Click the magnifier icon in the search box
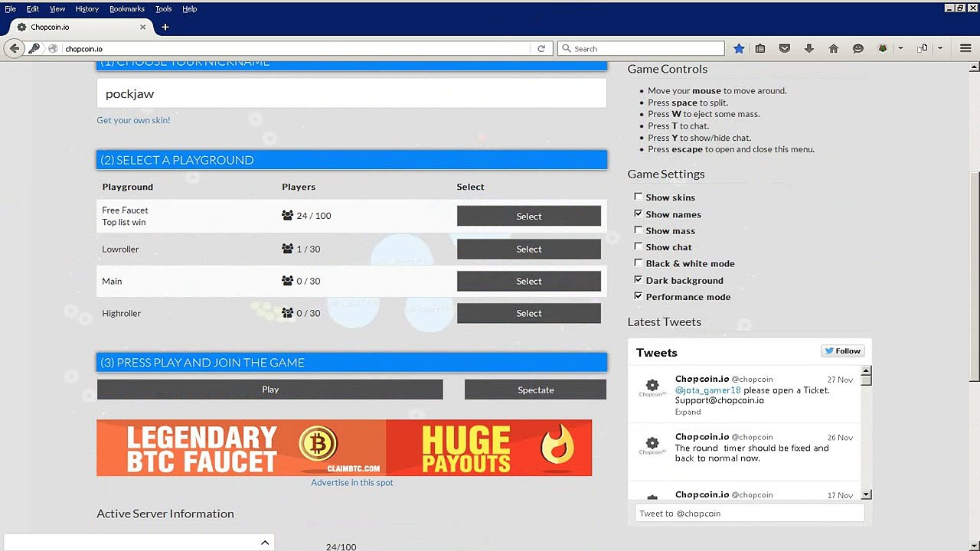The width and height of the screenshot is (980, 551). (567, 48)
